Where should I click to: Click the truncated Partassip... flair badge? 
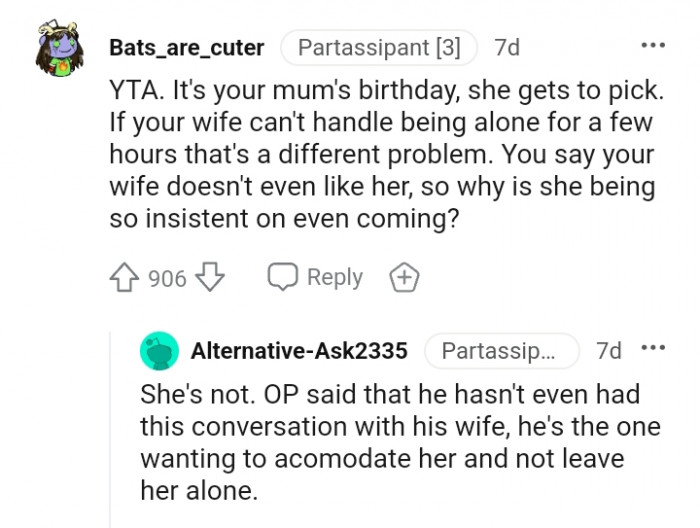tap(502, 351)
